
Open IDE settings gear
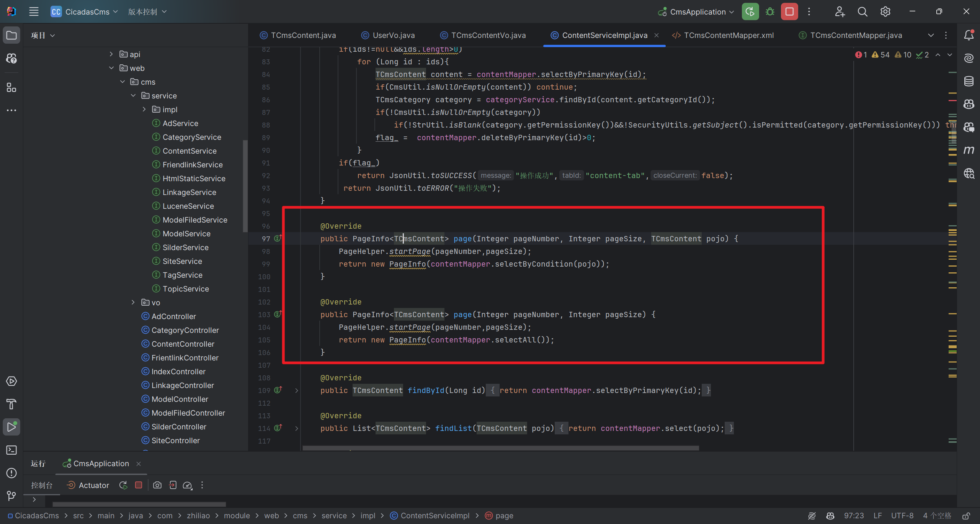(885, 11)
